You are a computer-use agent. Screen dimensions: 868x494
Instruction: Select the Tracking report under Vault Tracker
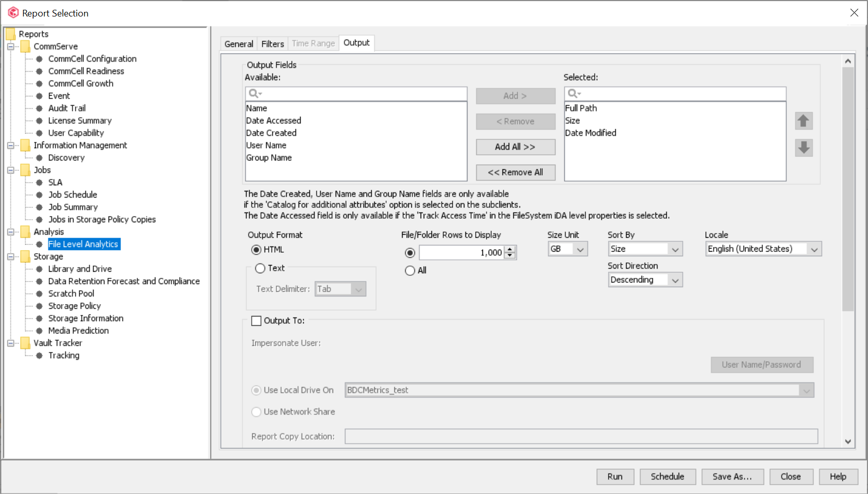pos(64,355)
